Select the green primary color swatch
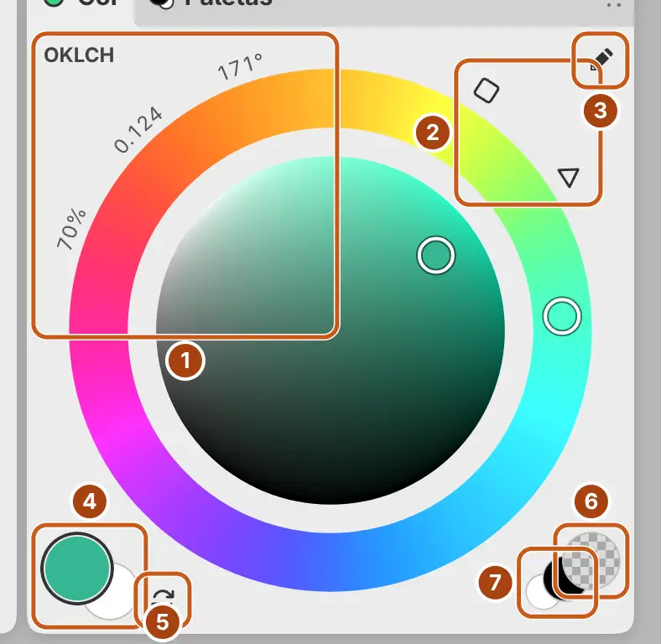Image resolution: width=661 pixels, height=644 pixels. [x=76, y=569]
